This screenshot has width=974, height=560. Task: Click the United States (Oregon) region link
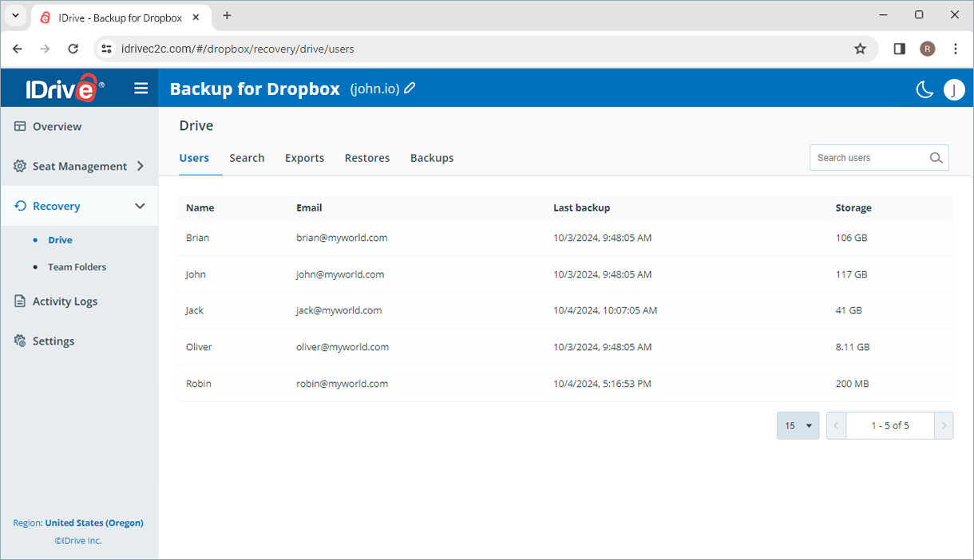coord(94,523)
